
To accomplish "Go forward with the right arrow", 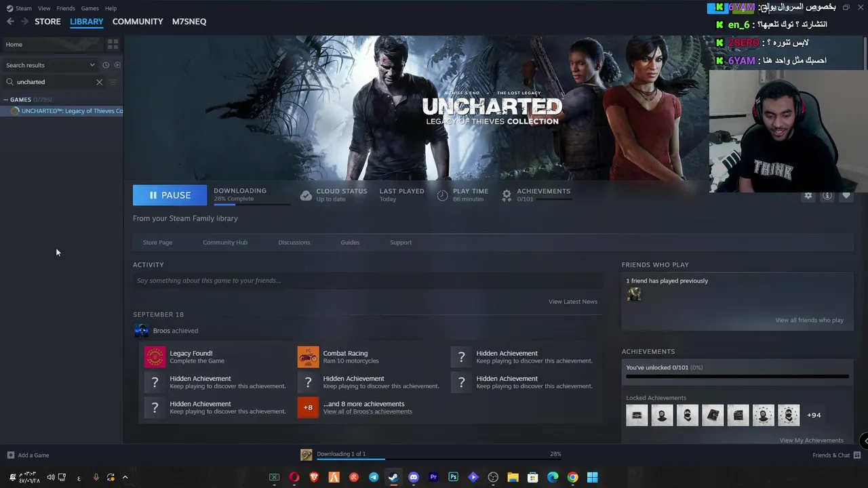I will click(24, 22).
